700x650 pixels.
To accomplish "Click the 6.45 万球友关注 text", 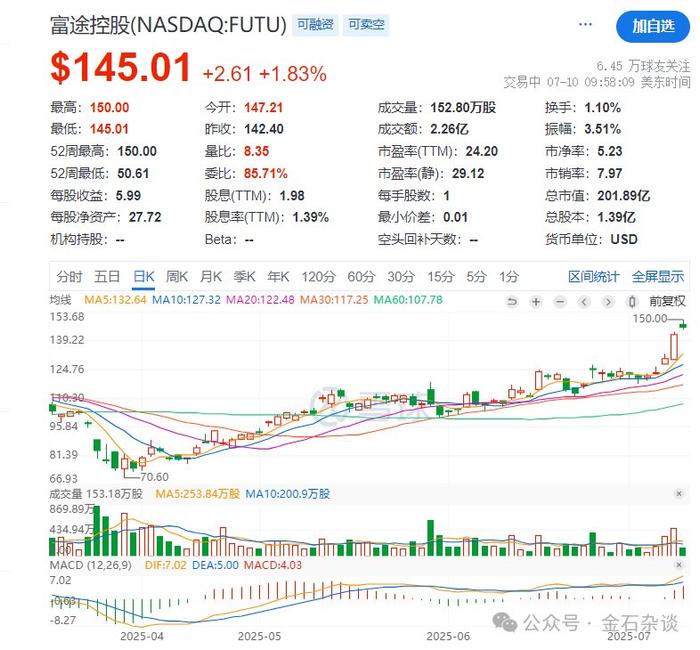I will (x=643, y=66).
